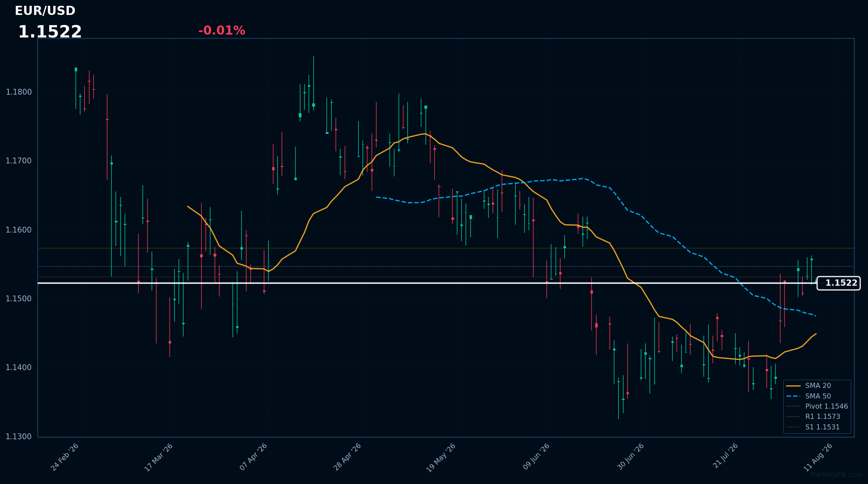Image resolution: width=868 pixels, height=484 pixels.
Task: Click the 1.1700 y-axis label
Action: pos(19,161)
